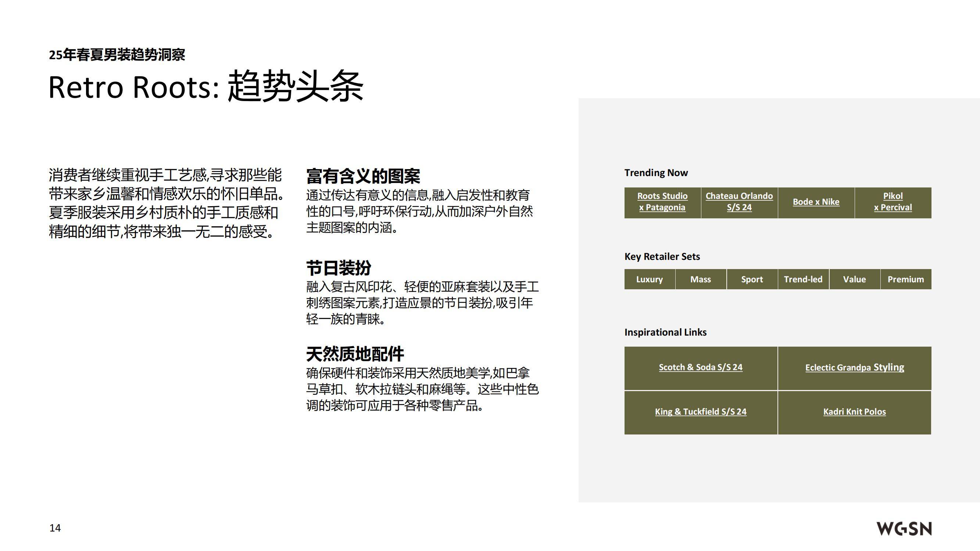Click the 天然质地配件 heading
Image resolution: width=980 pixels, height=551 pixels.
point(355,354)
